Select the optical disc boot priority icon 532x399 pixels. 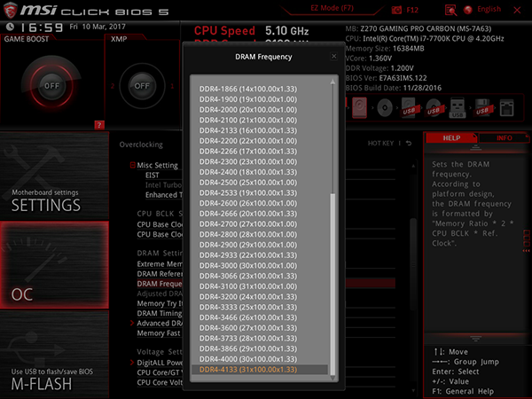click(x=385, y=108)
